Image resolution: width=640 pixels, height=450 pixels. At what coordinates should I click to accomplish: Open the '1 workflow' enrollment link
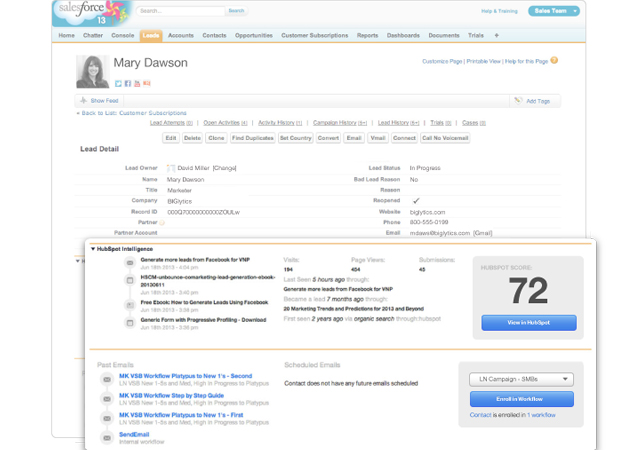pyautogui.click(x=541, y=415)
